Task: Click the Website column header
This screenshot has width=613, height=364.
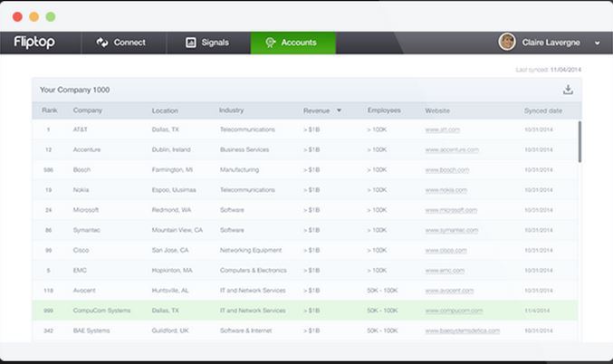Action: [x=437, y=110]
